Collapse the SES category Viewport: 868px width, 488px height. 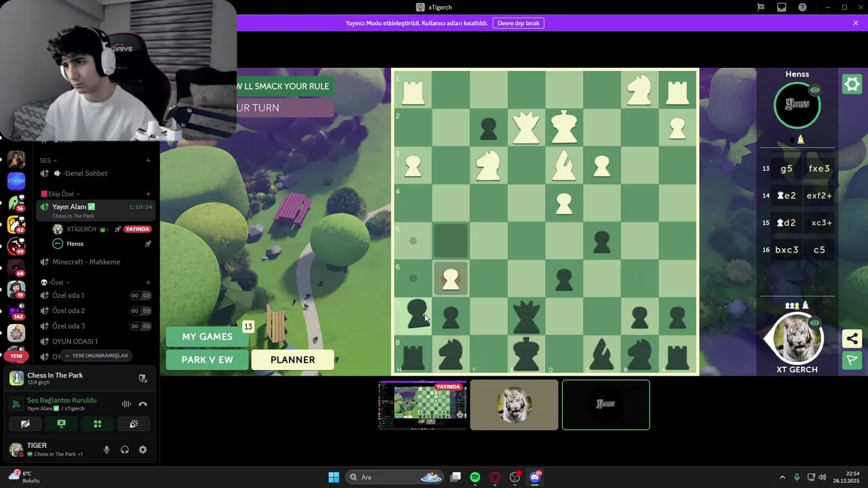pos(49,161)
